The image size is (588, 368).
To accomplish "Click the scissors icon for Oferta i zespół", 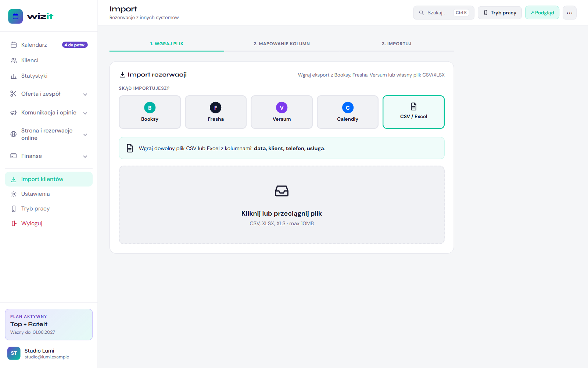I will pyautogui.click(x=14, y=94).
